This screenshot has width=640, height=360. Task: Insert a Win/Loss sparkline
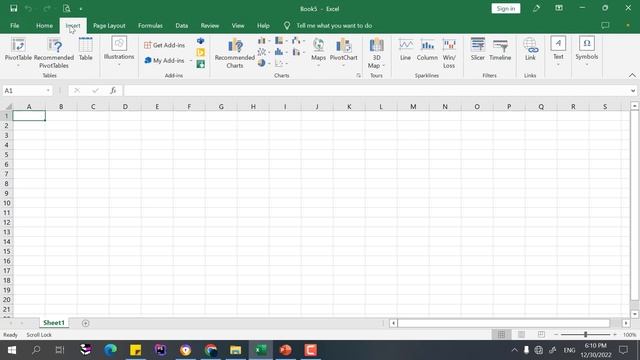[x=449, y=53]
